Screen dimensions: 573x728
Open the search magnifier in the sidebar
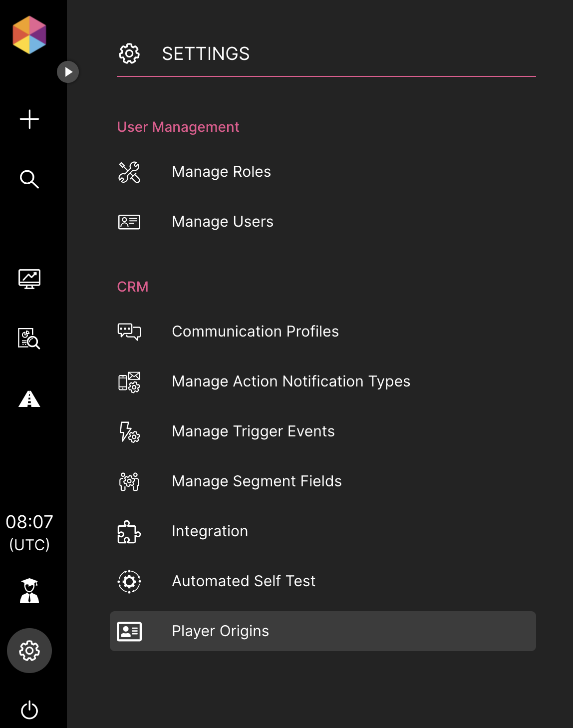(29, 179)
